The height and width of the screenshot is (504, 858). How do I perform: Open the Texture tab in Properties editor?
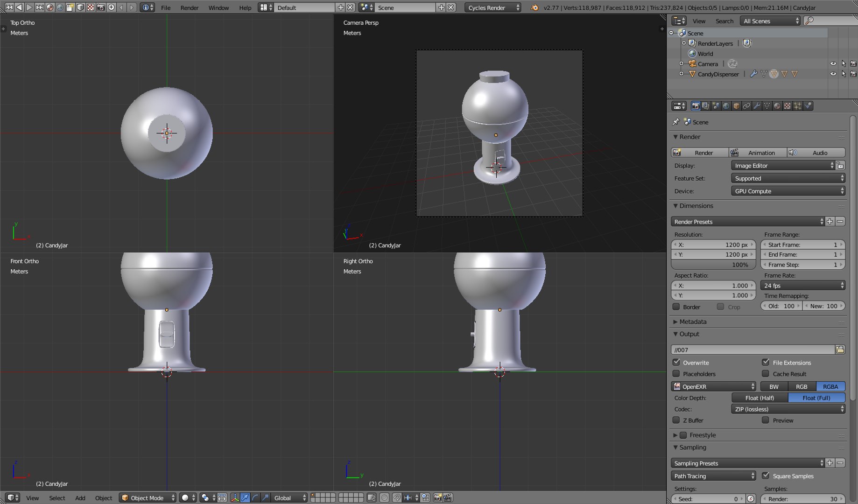(x=788, y=106)
